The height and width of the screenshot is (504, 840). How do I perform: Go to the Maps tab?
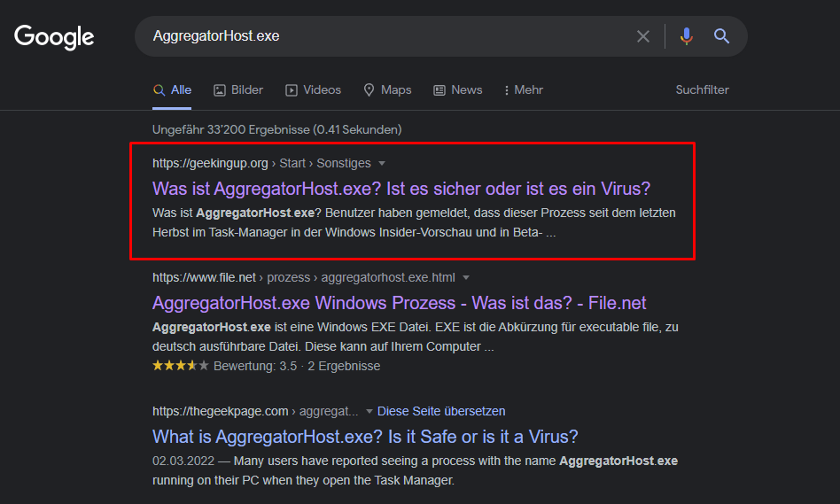click(387, 90)
